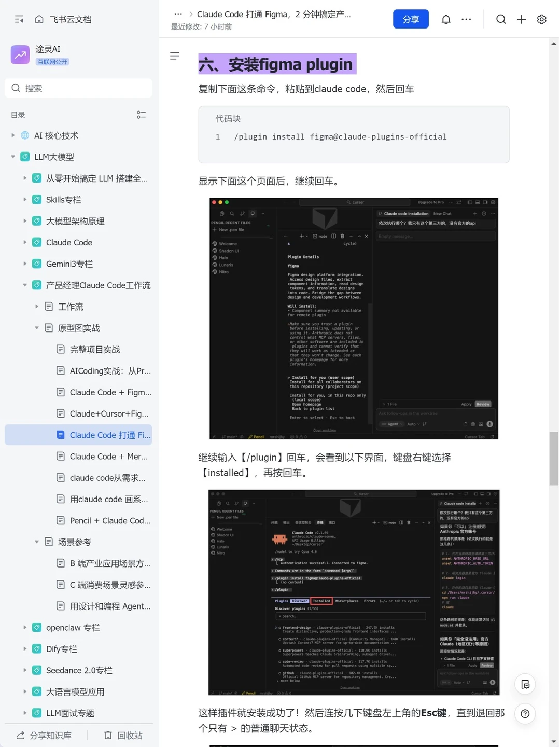The image size is (560, 747).
Task: Expand the Skills专栏 node
Action: (x=25, y=199)
